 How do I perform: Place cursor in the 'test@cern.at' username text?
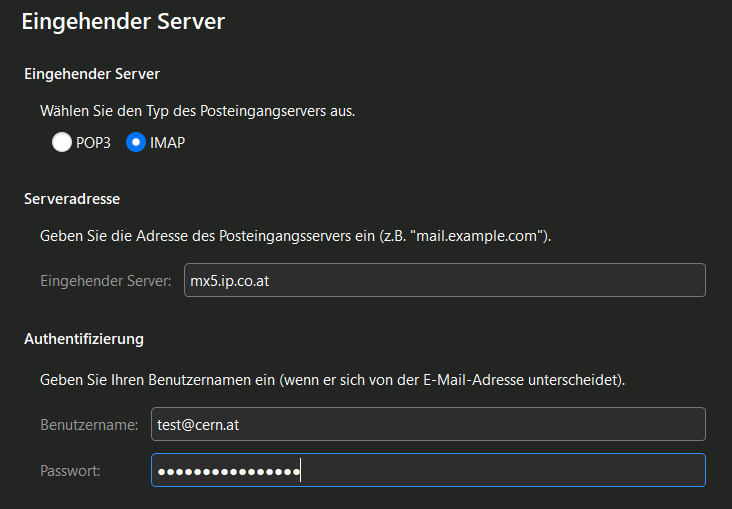pos(198,425)
